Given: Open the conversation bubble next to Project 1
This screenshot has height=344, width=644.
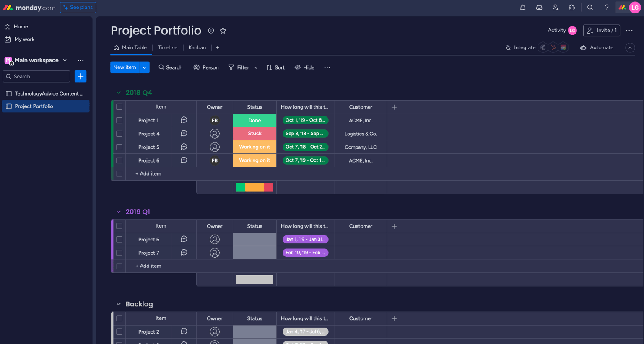Looking at the screenshot, I should [x=184, y=120].
